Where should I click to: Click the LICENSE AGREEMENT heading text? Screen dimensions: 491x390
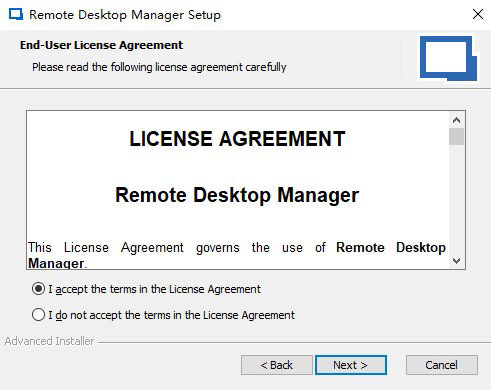point(237,139)
